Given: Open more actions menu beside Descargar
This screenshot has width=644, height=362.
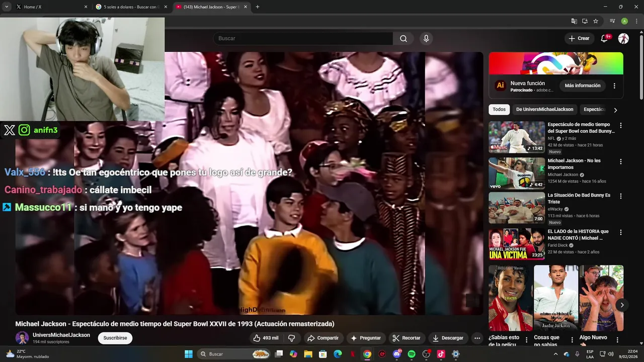Looking at the screenshot, I should [x=477, y=338].
